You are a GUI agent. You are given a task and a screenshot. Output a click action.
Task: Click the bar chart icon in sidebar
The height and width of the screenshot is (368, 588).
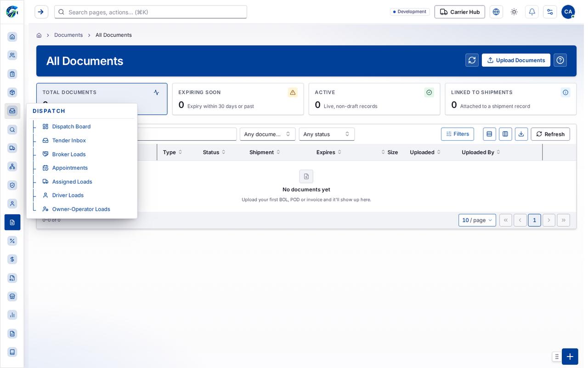pos(12,315)
